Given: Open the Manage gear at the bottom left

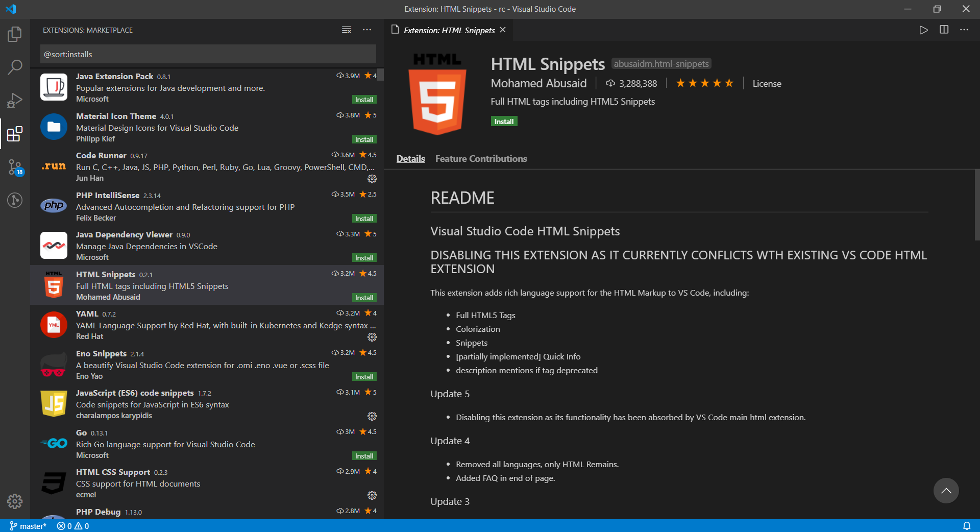Looking at the screenshot, I should 15,502.
